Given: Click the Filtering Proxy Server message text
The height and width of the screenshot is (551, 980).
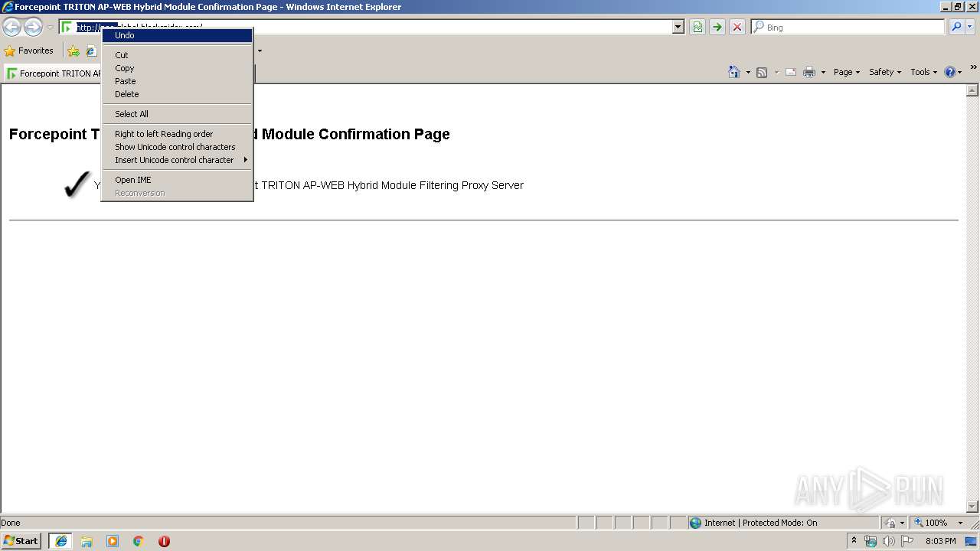Looking at the screenshot, I should [388, 185].
